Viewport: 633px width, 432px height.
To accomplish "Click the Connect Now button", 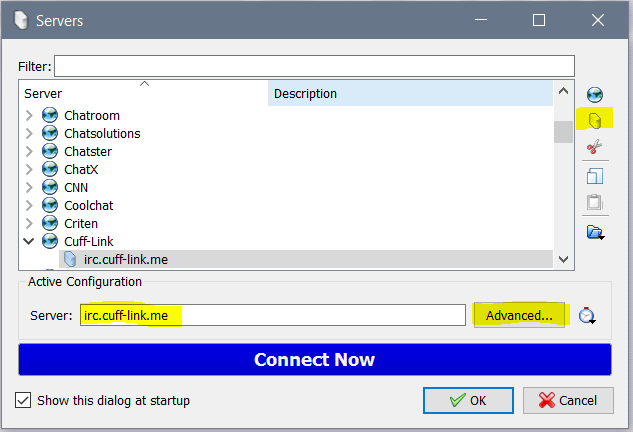I will point(315,360).
